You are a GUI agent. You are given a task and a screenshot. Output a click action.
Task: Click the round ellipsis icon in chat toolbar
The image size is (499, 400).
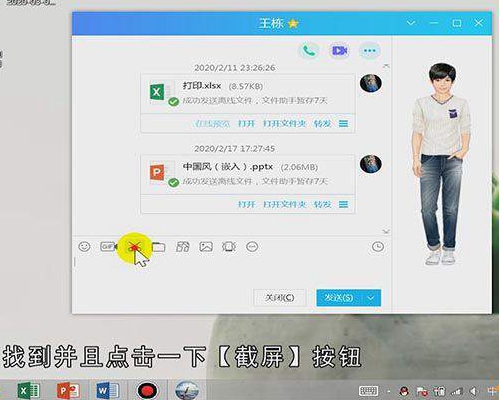[x=252, y=247]
